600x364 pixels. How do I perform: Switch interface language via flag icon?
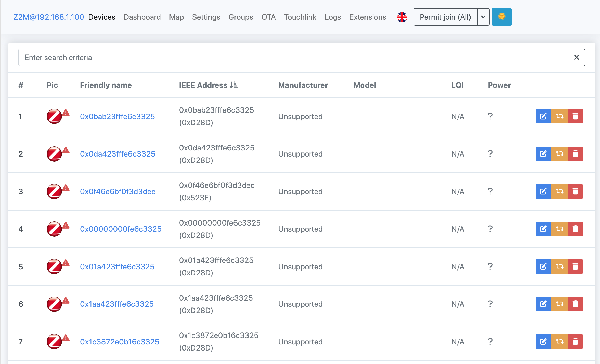coord(402,17)
